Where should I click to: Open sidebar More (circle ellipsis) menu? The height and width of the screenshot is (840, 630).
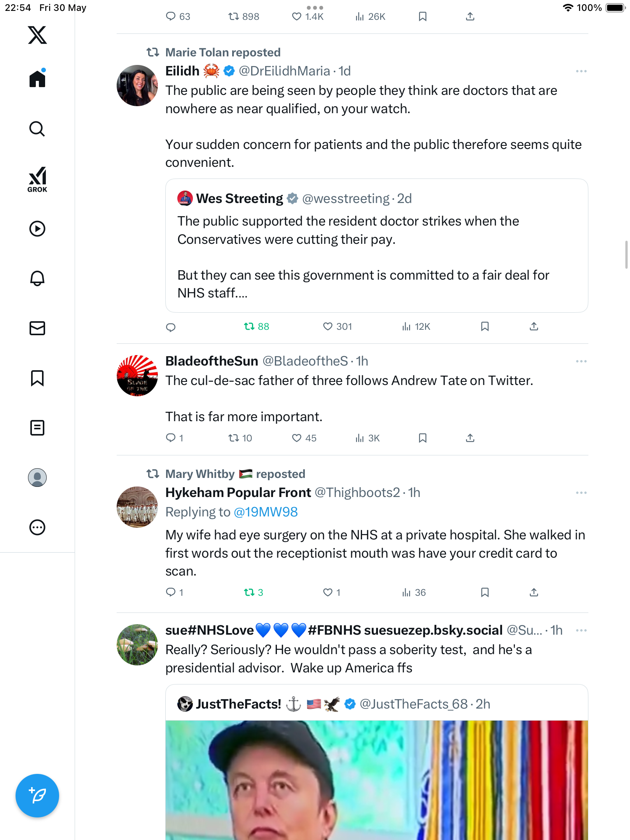[x=37, y=527]
